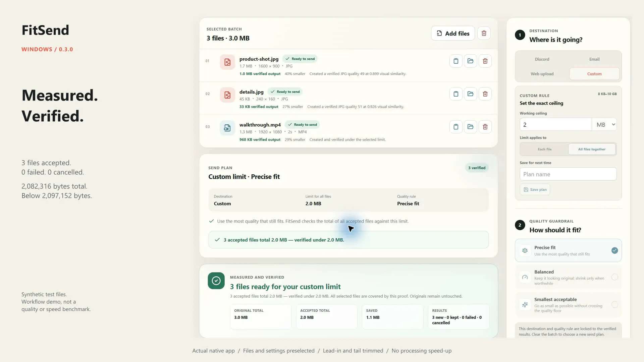Click the video file icon for walkthrough.mp4

tap(227, 128)
